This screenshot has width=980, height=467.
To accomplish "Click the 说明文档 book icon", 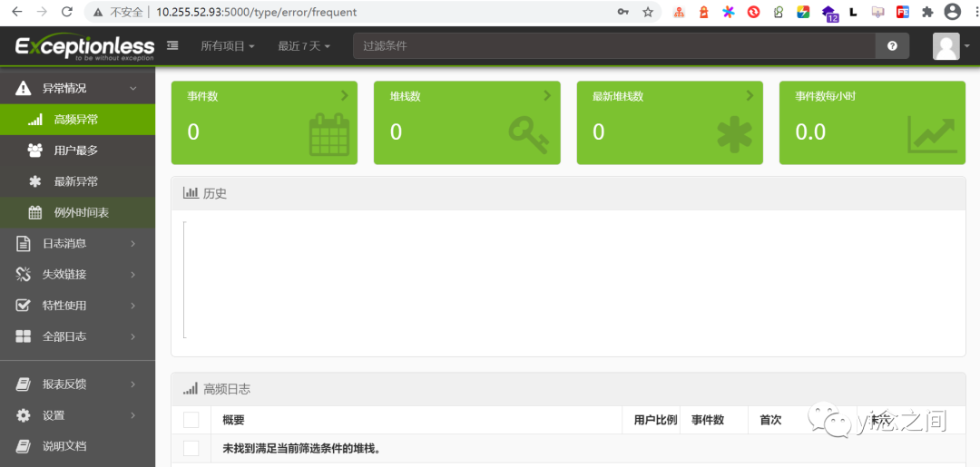I will 23,446.
